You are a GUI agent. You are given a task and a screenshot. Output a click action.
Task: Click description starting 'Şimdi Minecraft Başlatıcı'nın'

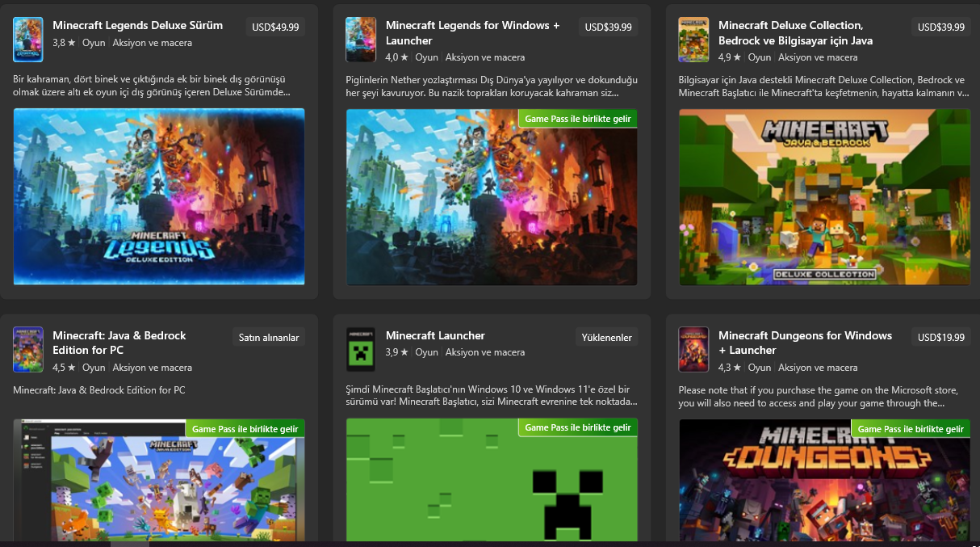pos(492,396)
